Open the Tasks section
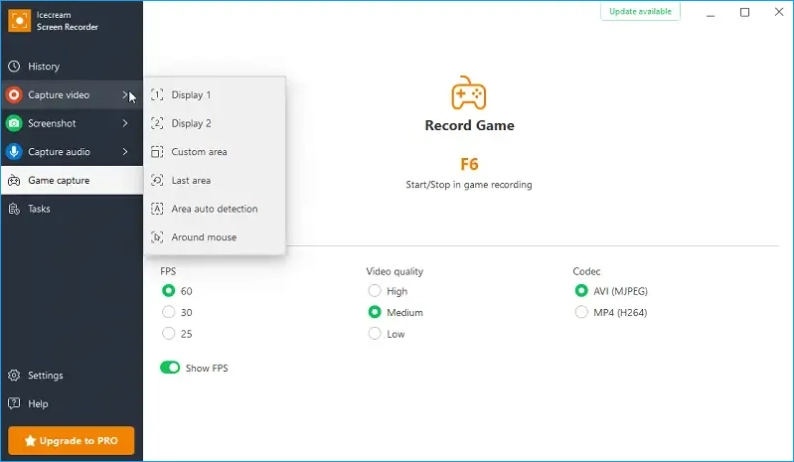This screenshot has width=794, height=462. click(72, 209)
